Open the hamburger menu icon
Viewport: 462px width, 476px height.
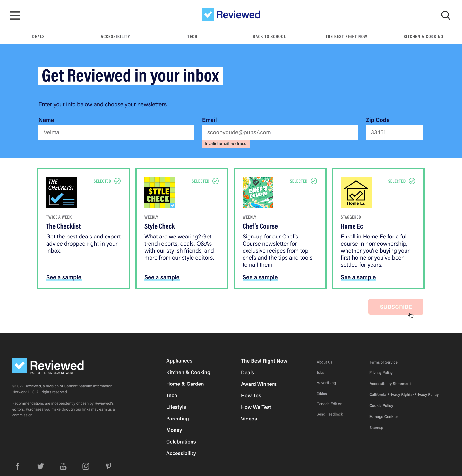click(x=15, y=15)
